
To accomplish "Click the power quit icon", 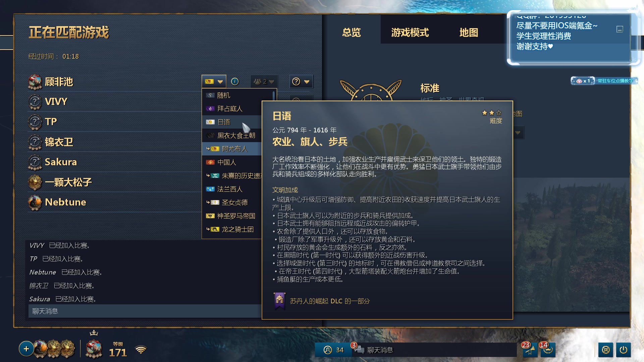I will 624,350.
